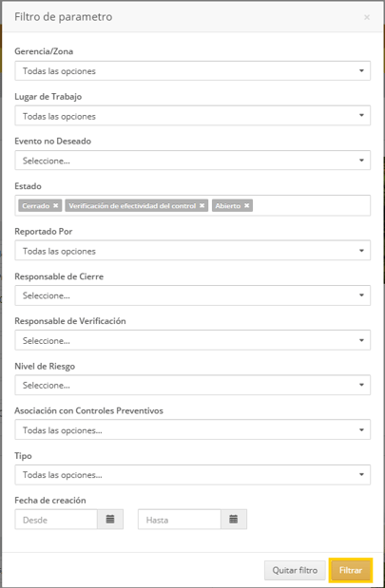The width and height of the screenshot is (385, 588).
Task: Focus the Hasta date input field
Action: (x=180, y=520)
